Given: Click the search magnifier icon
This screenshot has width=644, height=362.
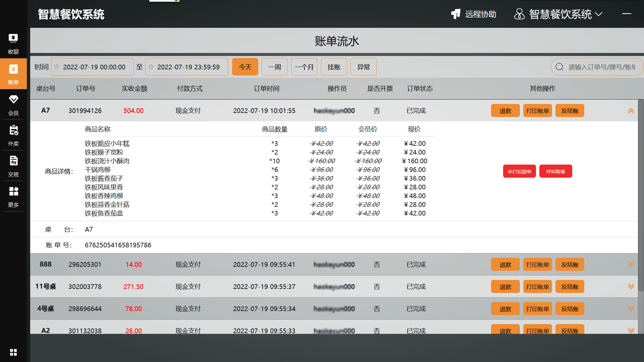Looking at the screenshot, I should 559,67.
